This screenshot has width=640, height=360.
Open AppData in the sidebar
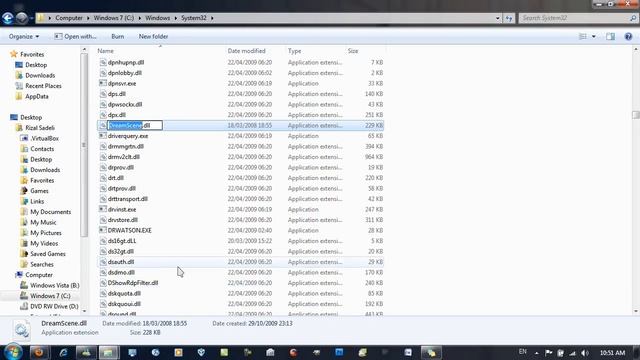coord(37,97)
